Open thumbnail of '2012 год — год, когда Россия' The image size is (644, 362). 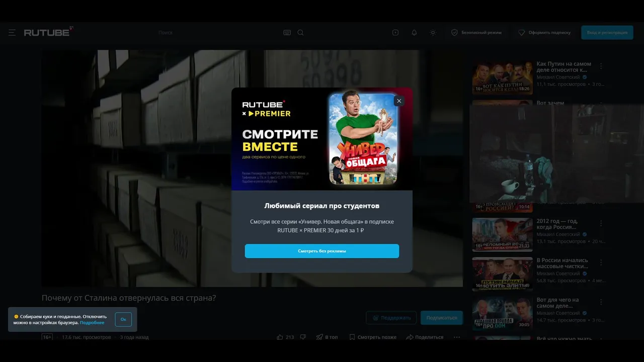[x=502, y=235]
